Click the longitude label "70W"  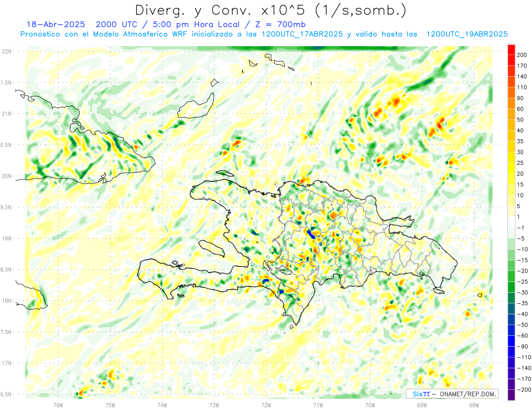coord(370,405)
